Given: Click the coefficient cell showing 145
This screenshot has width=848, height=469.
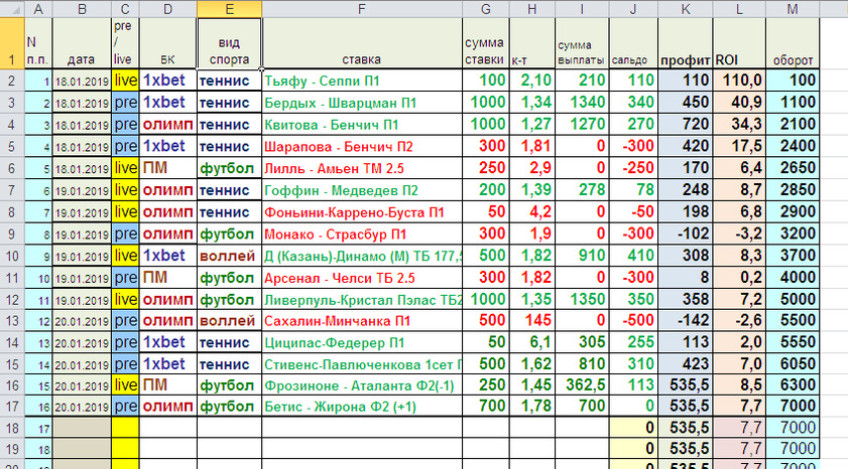Looking at the screenshot, I should pos(532,320).
